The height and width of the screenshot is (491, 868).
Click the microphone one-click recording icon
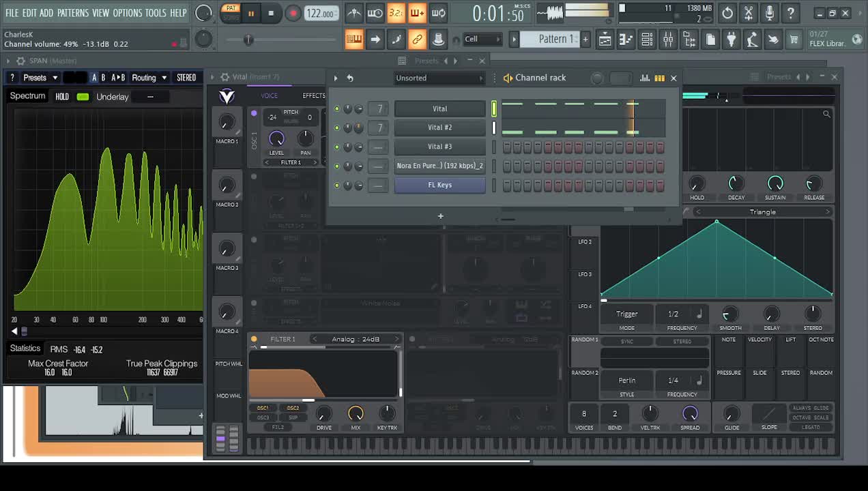770,13
